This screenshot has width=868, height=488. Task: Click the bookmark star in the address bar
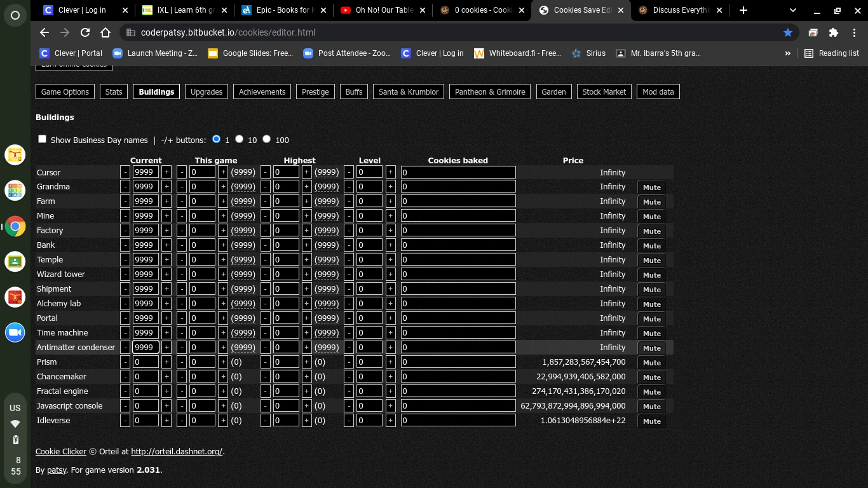tap(788, 32)
